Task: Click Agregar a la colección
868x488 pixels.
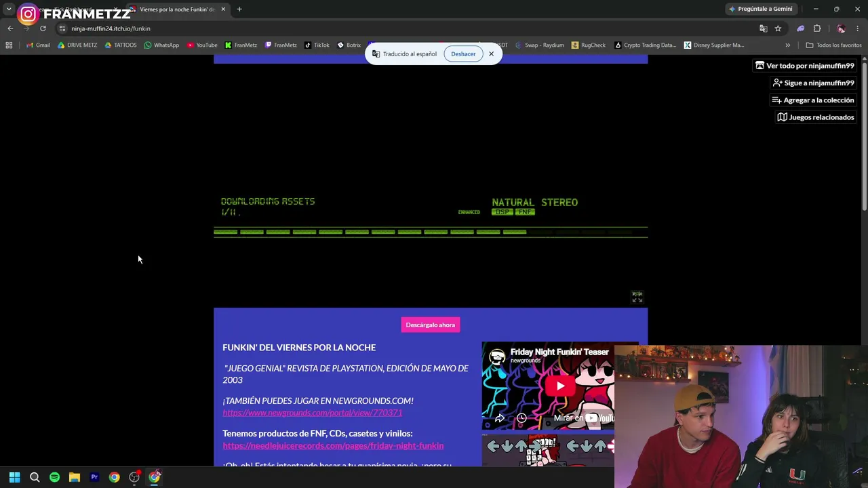Action: (x=813, y=100)
